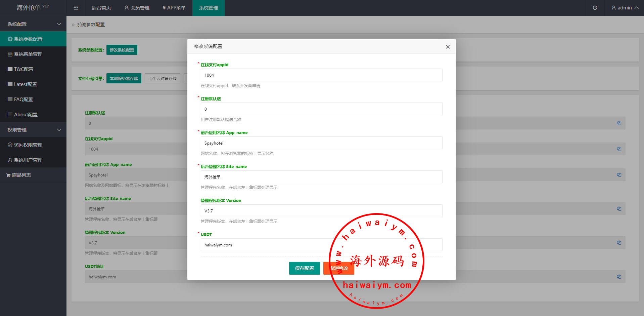Click copy icon for Version row
644x316 pixels.
(x=619, y=243)
